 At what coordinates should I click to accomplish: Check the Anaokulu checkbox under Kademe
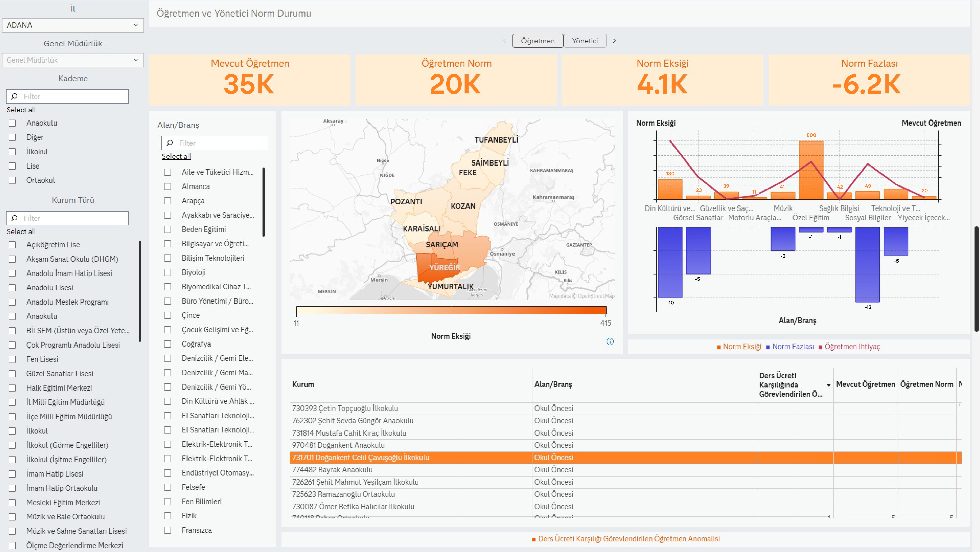(12, 123)
